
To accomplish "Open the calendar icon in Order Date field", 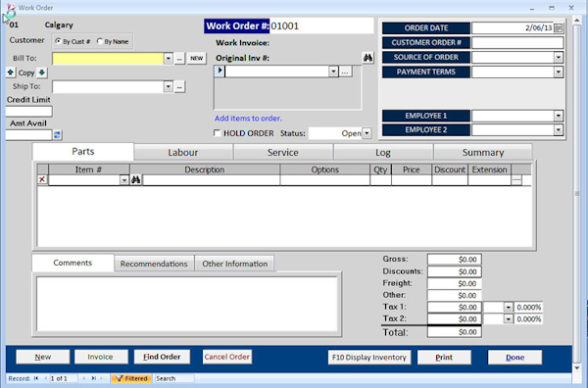I will 558,27.
